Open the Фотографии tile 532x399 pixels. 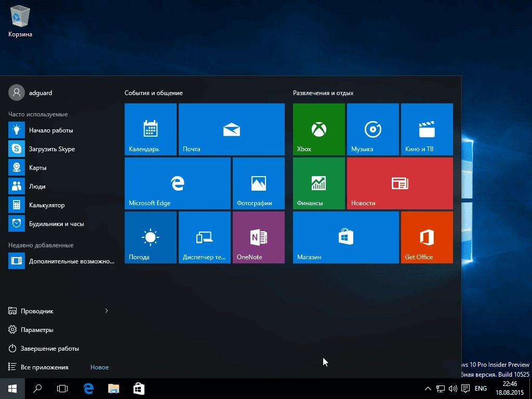tap(259, 183)
